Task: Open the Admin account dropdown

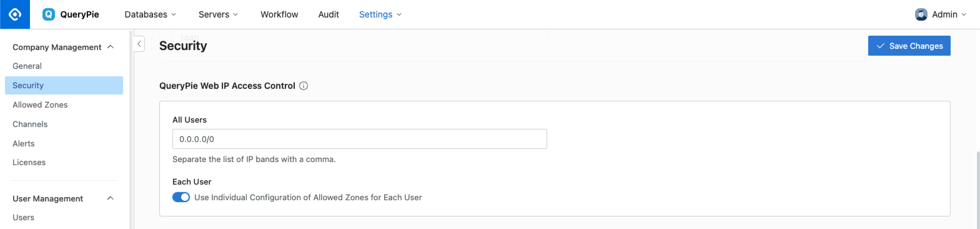Action: pyautogui.click(x=941, y=14)
